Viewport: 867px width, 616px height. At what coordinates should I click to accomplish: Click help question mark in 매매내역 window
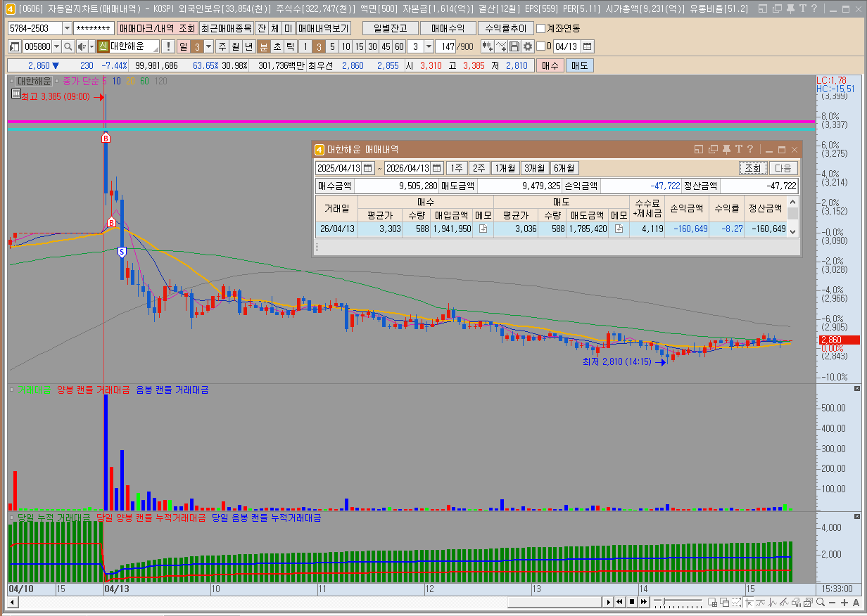click(750, 149)
